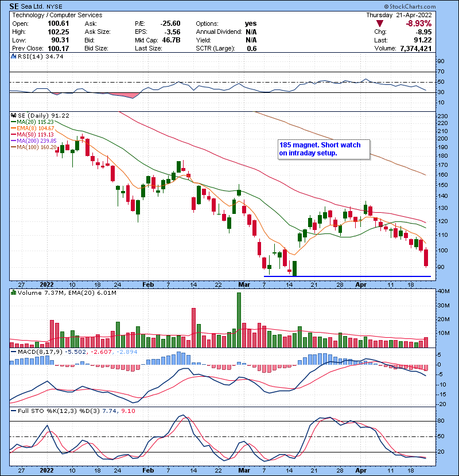The width and height of the screenshot is (459, 476).
Task: Click the RSI(14) indicator legend icon
Action: 13,56
